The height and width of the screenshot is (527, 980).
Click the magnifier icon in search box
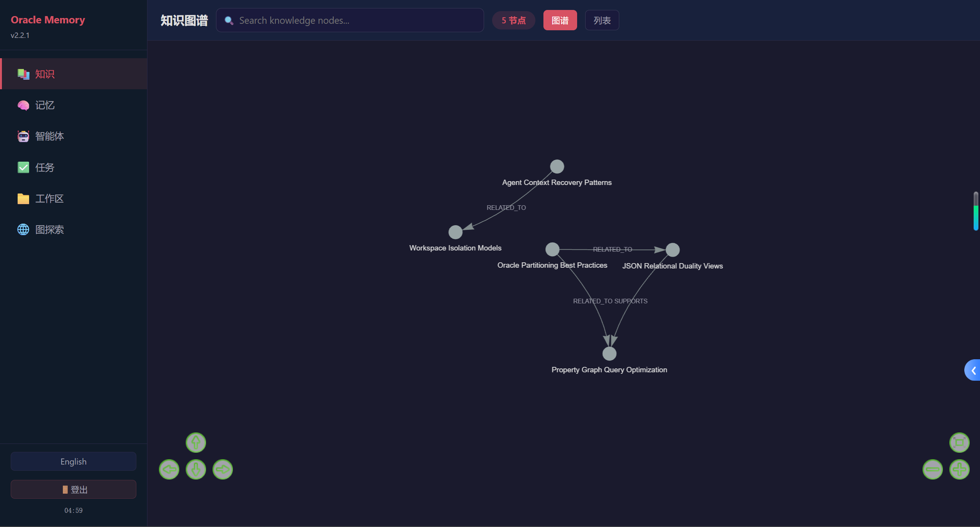pyautogui.click(x=229, y=20)
